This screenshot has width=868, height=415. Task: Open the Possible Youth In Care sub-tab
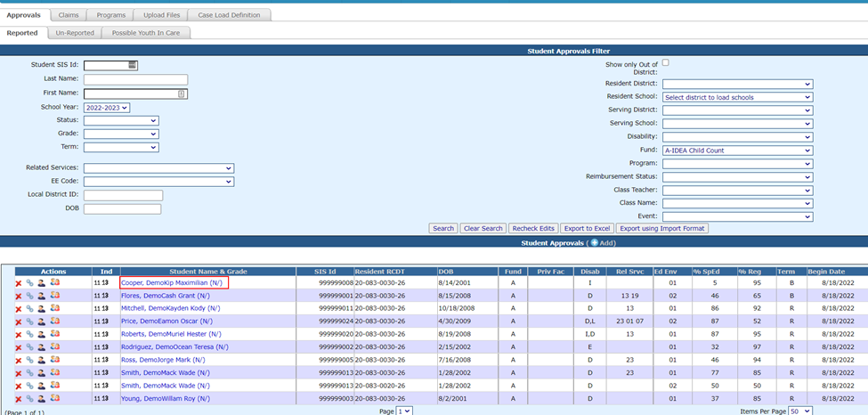146,33
